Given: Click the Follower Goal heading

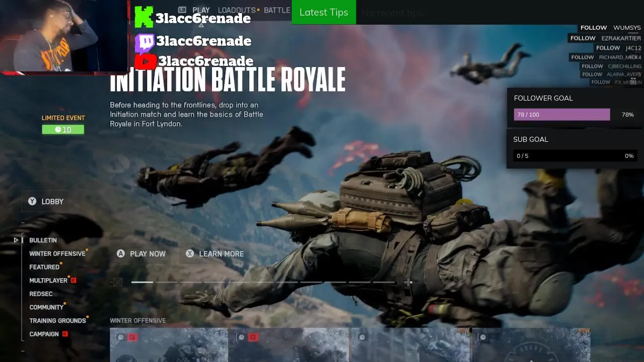Looking at the screenshot, I should point(543,98).
